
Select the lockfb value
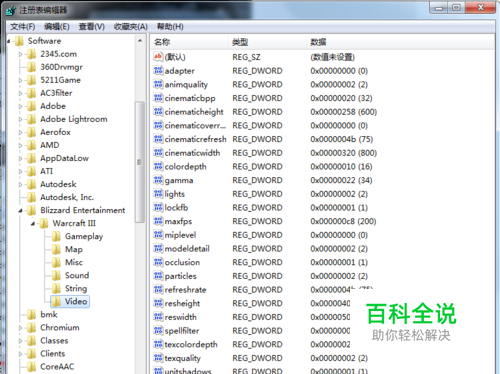[x=176, y=207]
